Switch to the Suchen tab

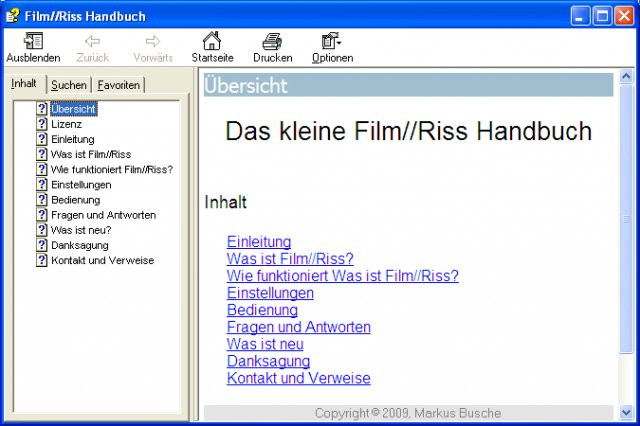coord(69,85)
